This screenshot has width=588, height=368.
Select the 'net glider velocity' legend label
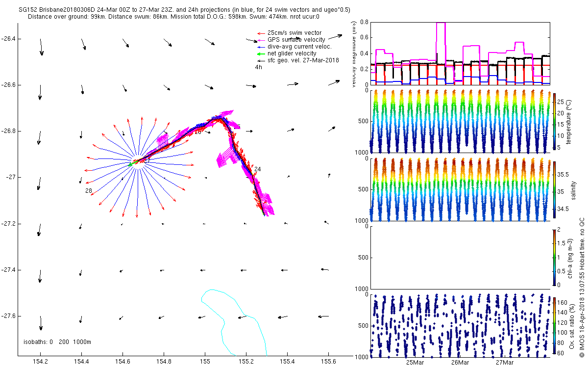click(292, 53)
